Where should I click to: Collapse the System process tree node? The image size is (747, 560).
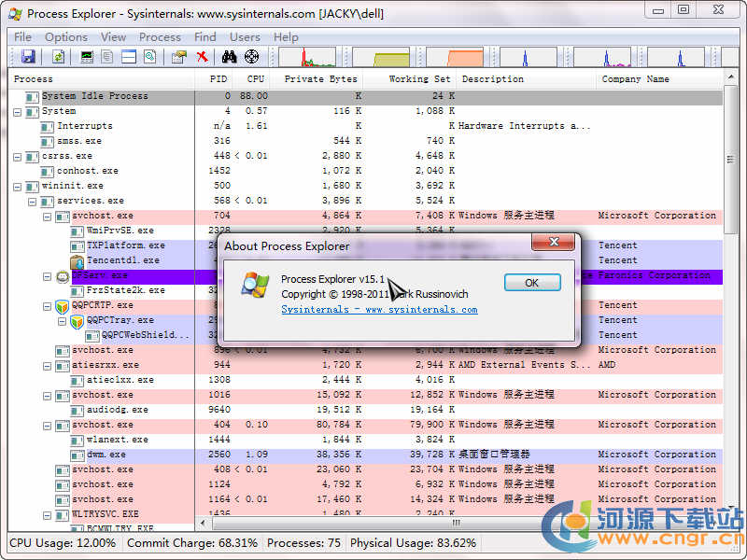pos(19,111)
